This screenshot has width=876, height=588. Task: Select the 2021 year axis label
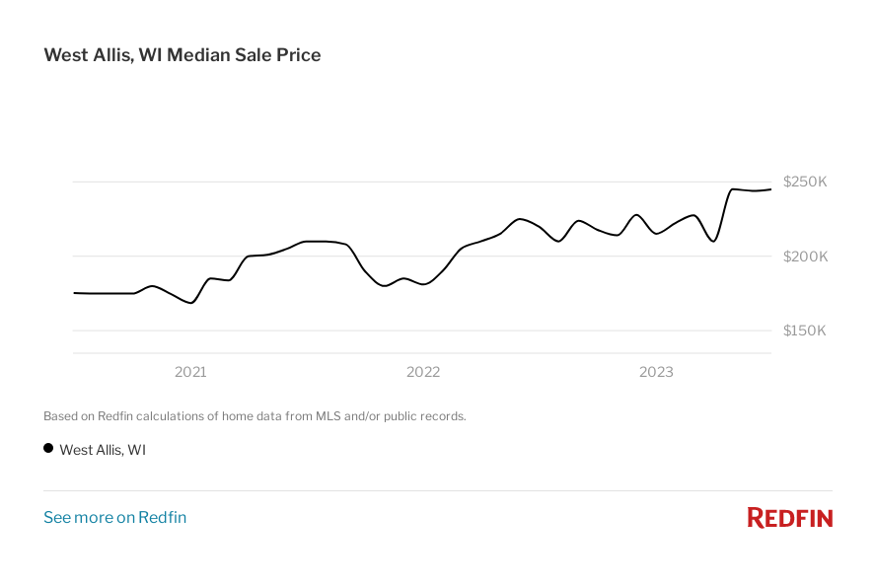190,372
